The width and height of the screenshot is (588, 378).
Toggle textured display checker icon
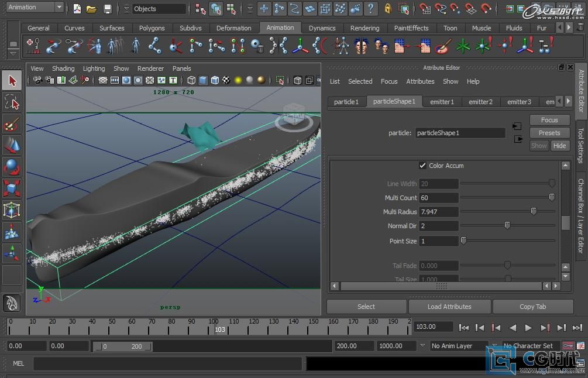point(226,80)
